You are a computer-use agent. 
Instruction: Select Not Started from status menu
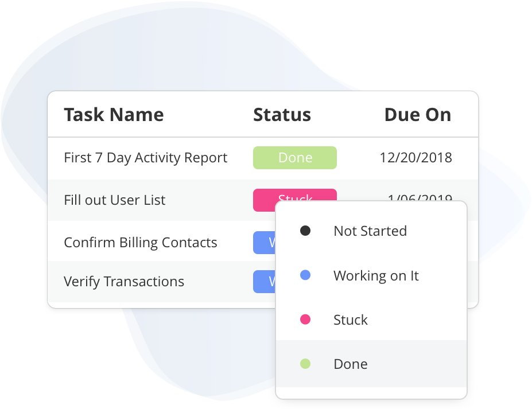click(x=370, y=231)
